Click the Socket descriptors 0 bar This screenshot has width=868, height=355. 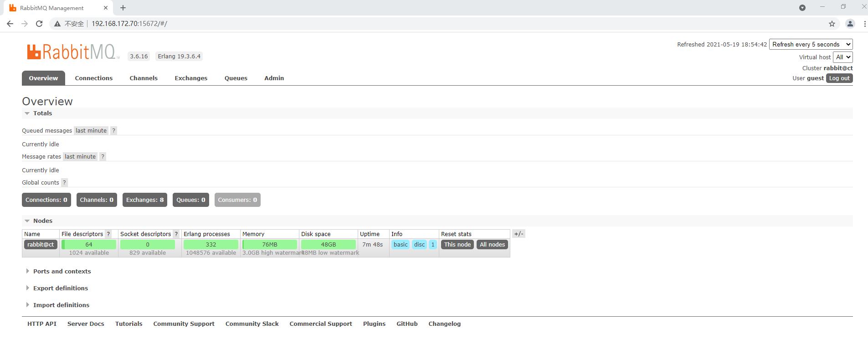tap(148, 244)
